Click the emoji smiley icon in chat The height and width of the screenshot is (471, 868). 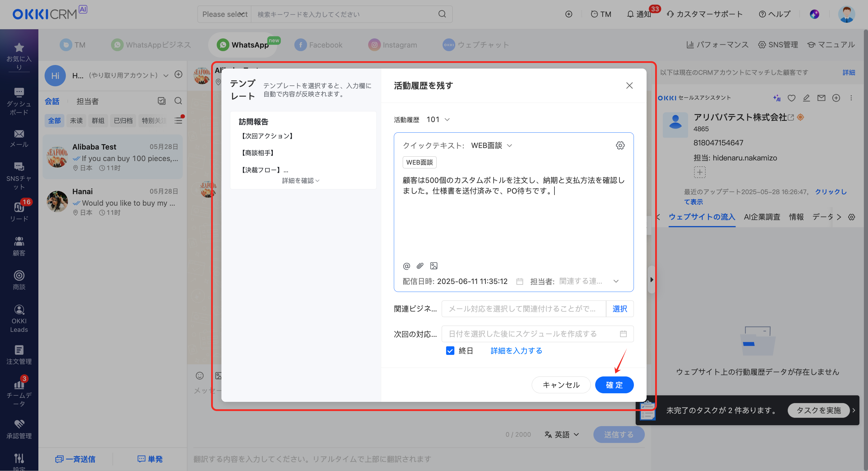point(200,376)
